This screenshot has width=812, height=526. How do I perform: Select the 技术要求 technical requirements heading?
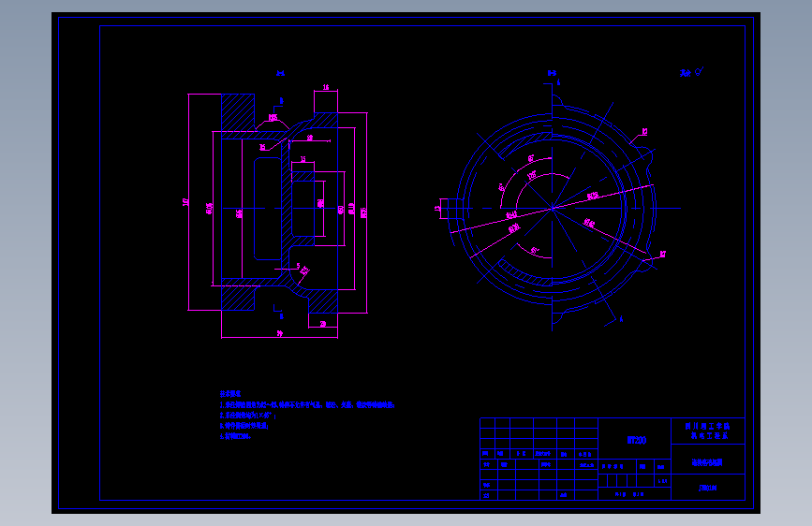coord(230,394)
